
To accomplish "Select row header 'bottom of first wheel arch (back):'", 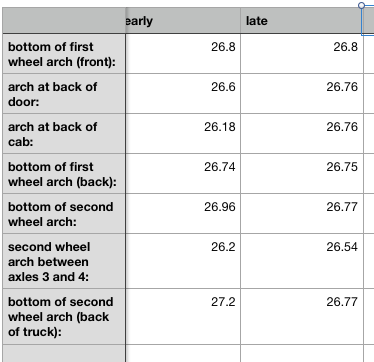I will tap(64, 174).
